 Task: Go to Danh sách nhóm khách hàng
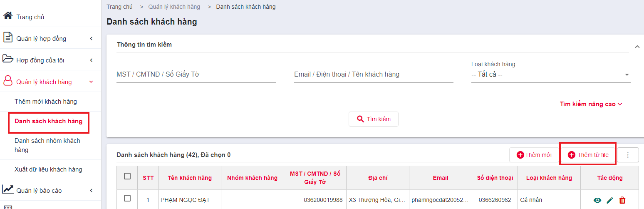point(47,145)
